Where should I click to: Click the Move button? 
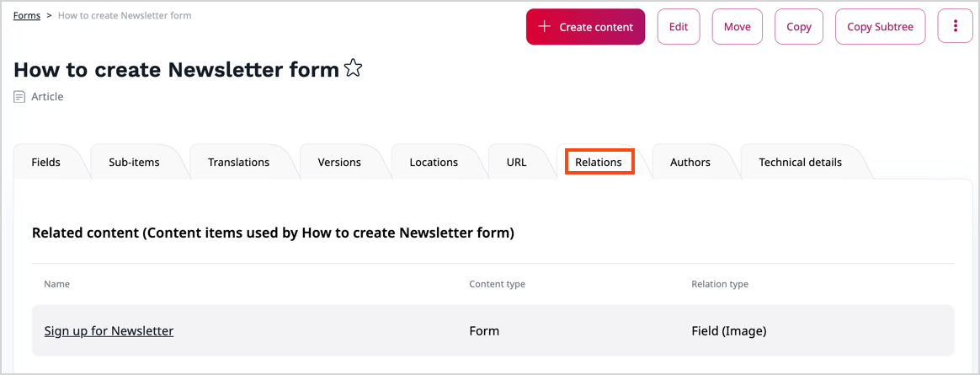(x=737, y=26)
